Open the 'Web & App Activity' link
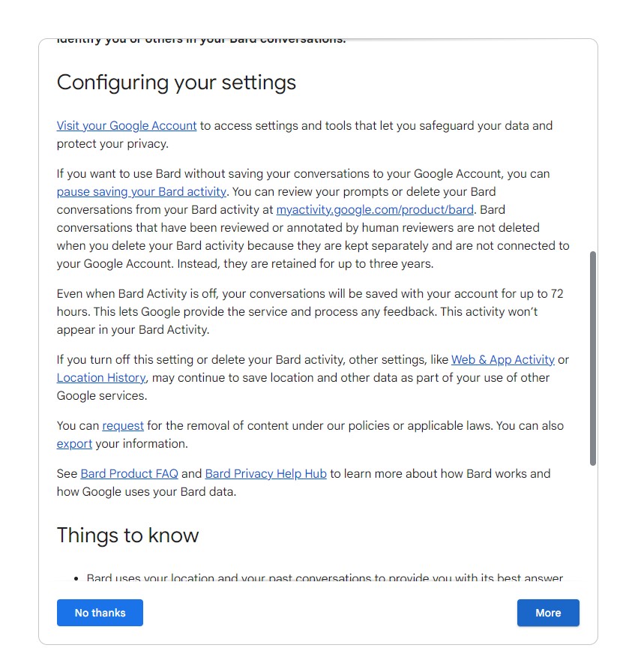 coord(502,360)
